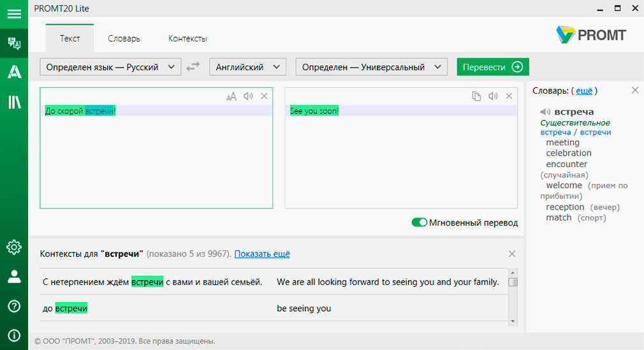This screenshot has height=350, width=644.
Task: Select the dictionary translation match
Action: pos(559,218)
